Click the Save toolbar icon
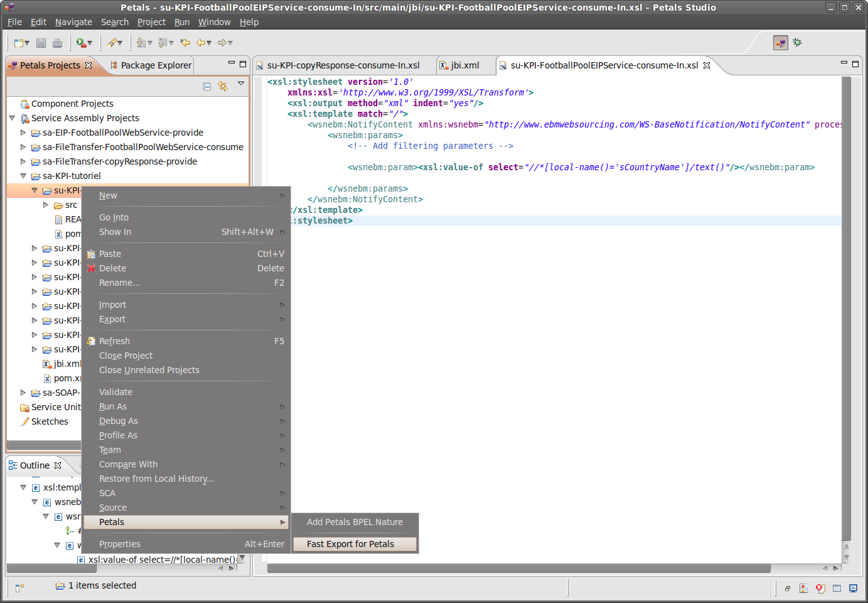Image resolution: width=868 pixels, height=603 pixels. click(41, 43)
